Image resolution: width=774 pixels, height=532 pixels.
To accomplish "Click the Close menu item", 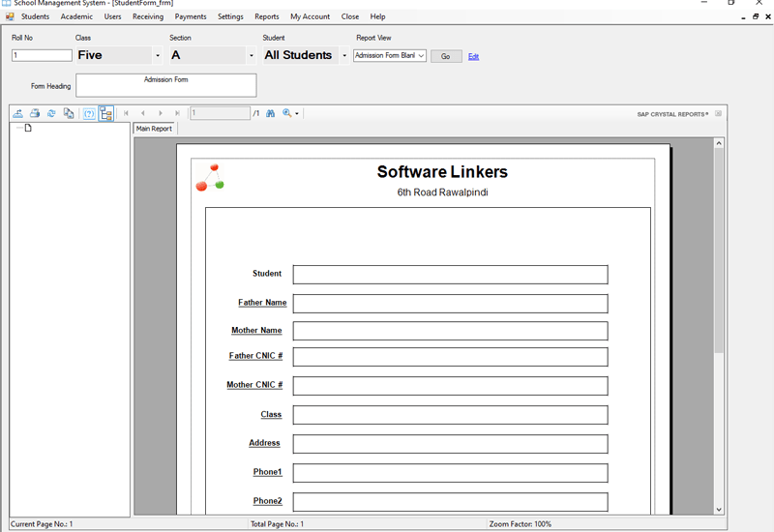I will click(x=350, y=16).
